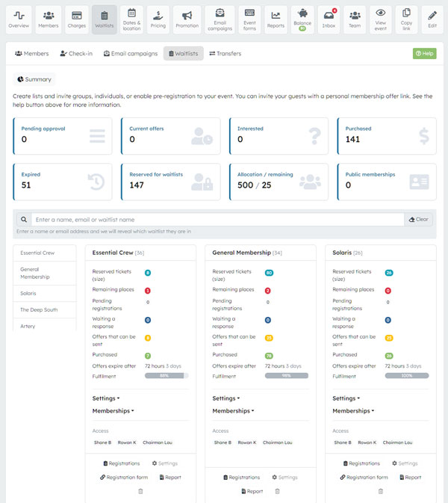Viewport: 448px width, 503px height.
Task: Switch to the Check-in sub-tab
Action: 76,54
